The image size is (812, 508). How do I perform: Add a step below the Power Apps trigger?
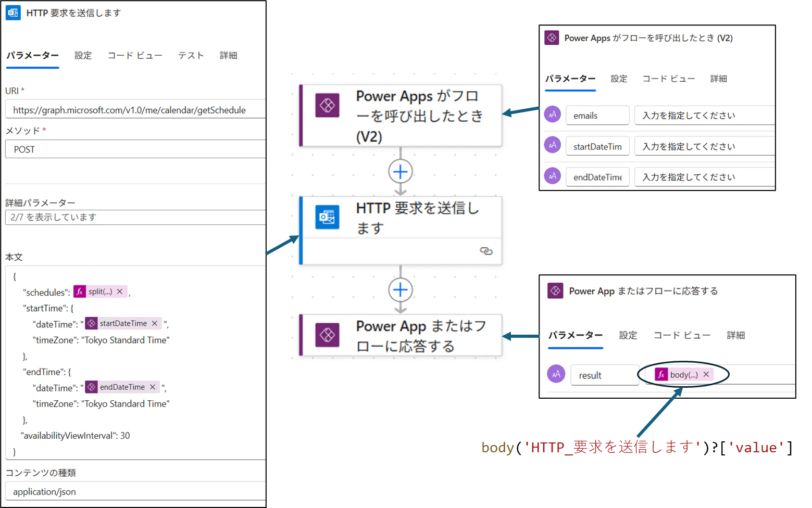401,171
